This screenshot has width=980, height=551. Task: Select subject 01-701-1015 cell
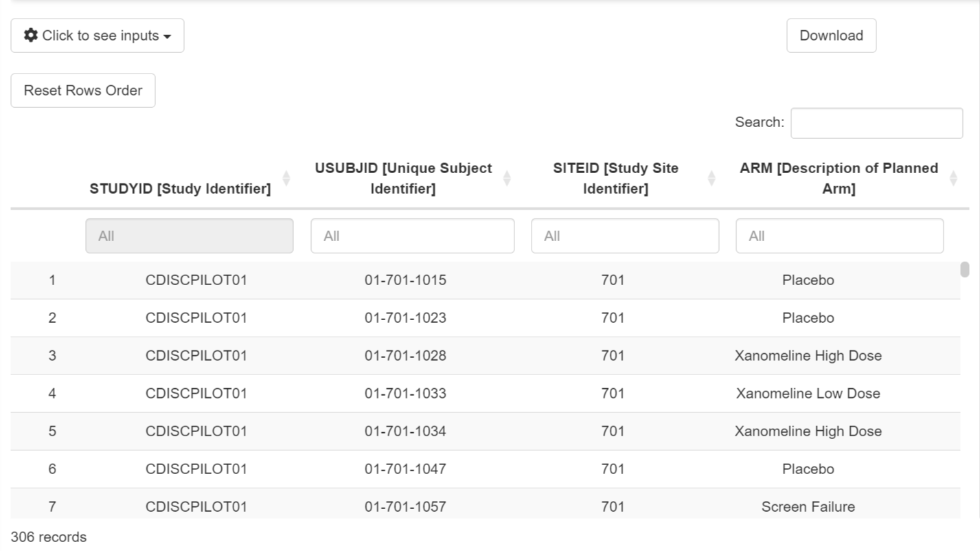coord(405,280)
